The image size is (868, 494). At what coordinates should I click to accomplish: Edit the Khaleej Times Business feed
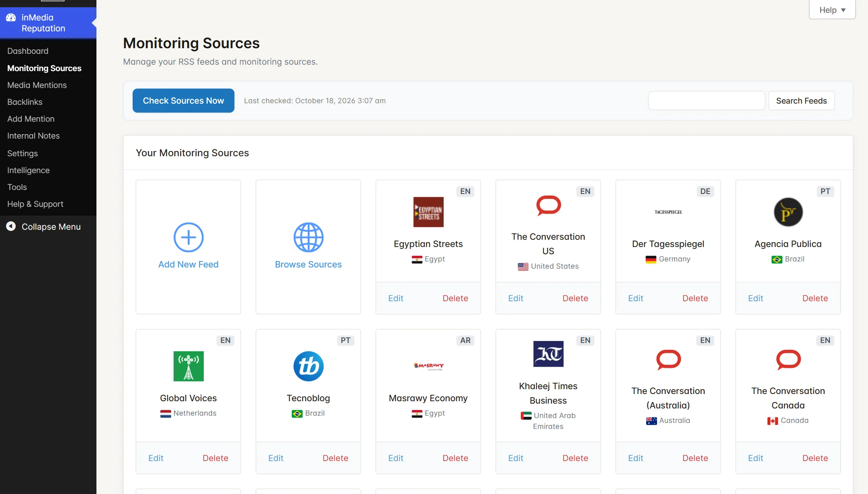(516, 458)
